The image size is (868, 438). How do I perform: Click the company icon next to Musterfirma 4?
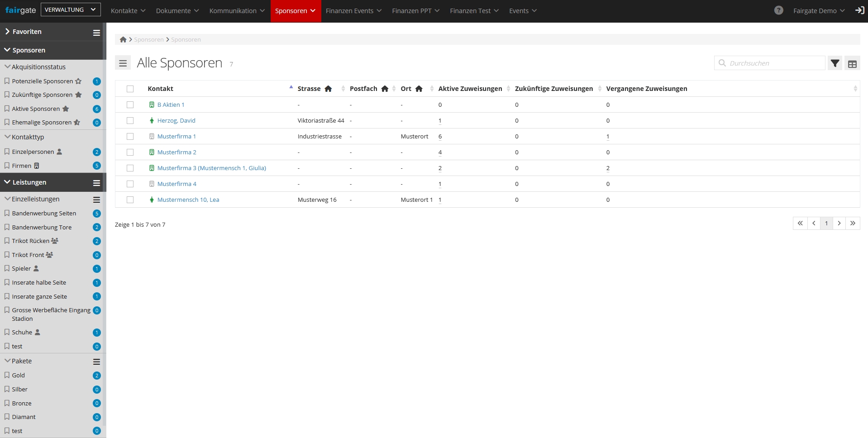pos(152,184)
